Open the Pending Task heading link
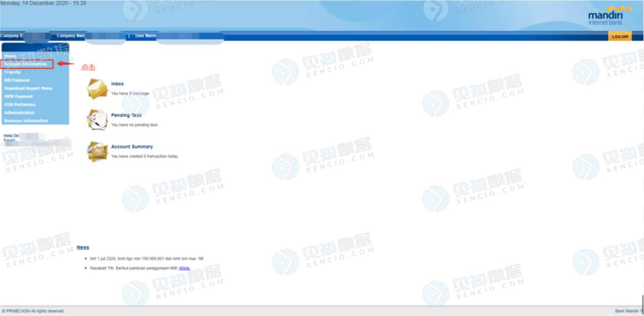644x316 pixels. point(126,115)
